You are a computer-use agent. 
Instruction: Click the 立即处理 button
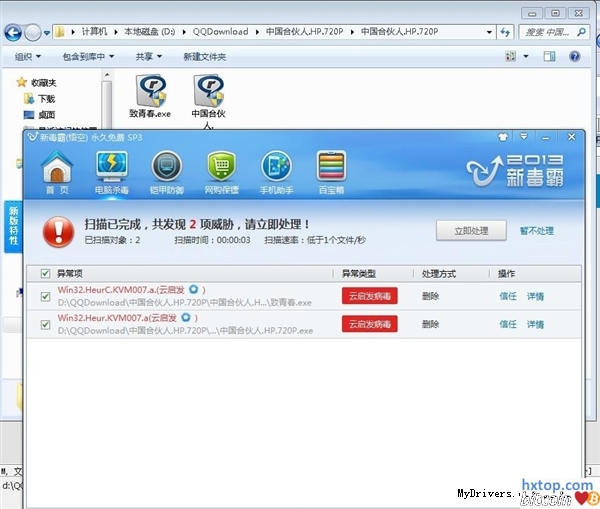point(471,231)
